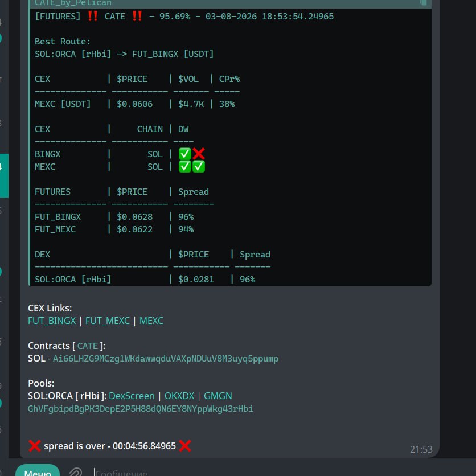
Task: Click the DEX table header label
Action: pos(42,255)
